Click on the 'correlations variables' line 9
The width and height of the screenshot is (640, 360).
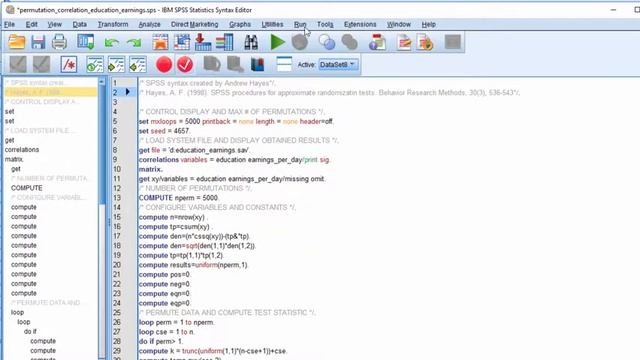click(x=234, y=160)
